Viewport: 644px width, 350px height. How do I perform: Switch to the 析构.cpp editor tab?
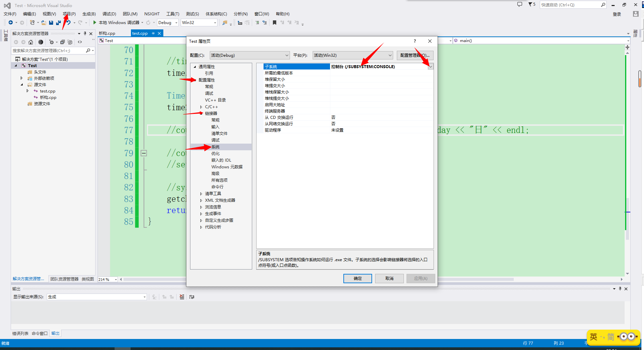(x=107, y=33)
